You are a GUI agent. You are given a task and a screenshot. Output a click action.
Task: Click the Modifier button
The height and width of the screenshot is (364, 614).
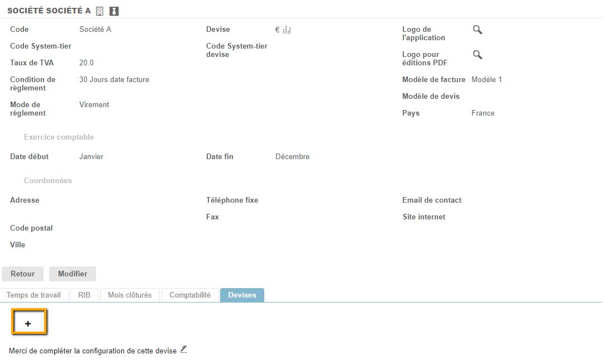(73, 274)
